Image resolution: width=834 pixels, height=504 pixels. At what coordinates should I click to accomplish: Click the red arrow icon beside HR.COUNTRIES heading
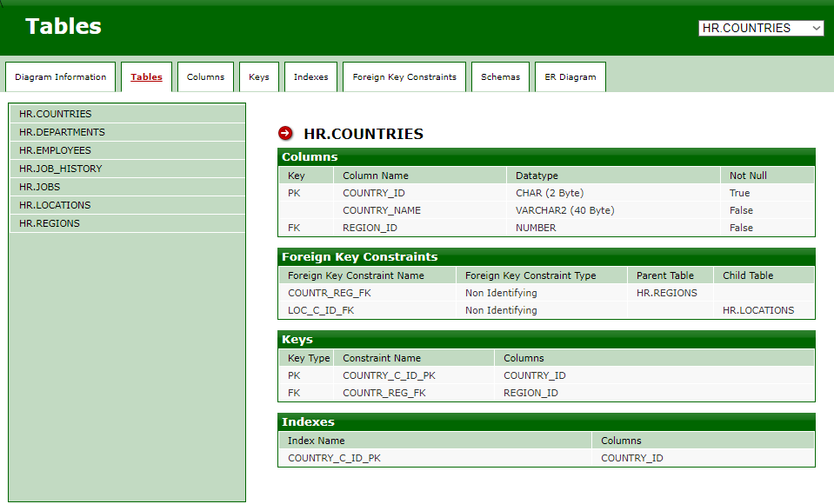pos(285,133)
